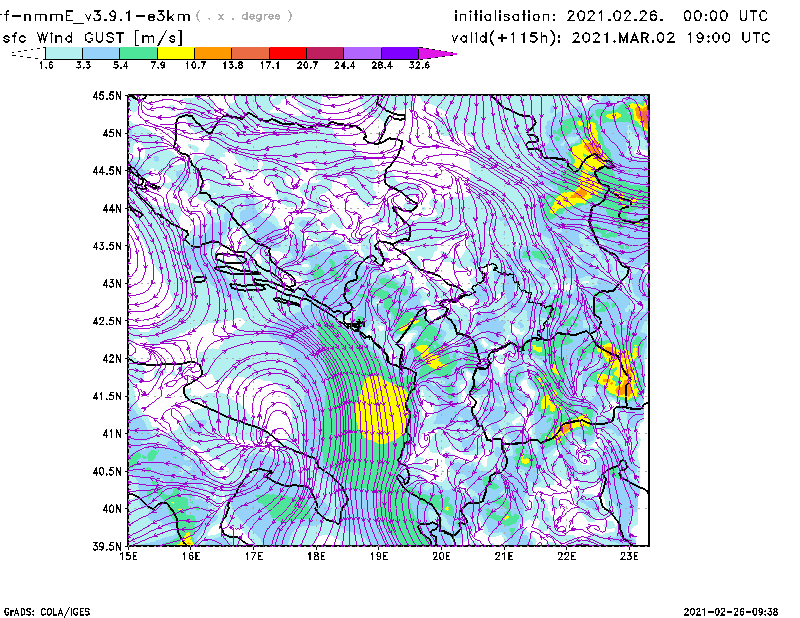This screenshot has width=800, height=618.
Task: Click the "sfc Wind GUST [m/s]" title
Action: click(92, 38)
